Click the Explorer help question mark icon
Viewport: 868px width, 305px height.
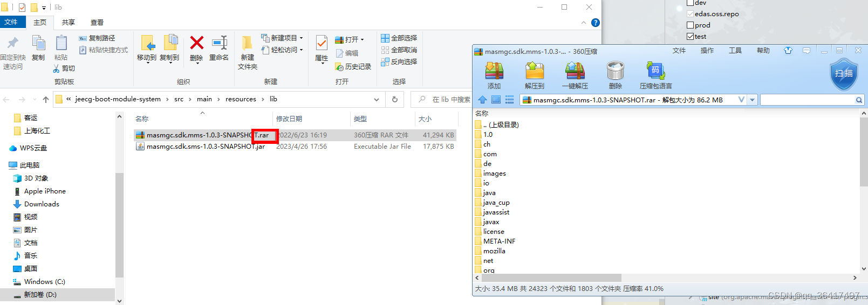click(x=596, y=23)
